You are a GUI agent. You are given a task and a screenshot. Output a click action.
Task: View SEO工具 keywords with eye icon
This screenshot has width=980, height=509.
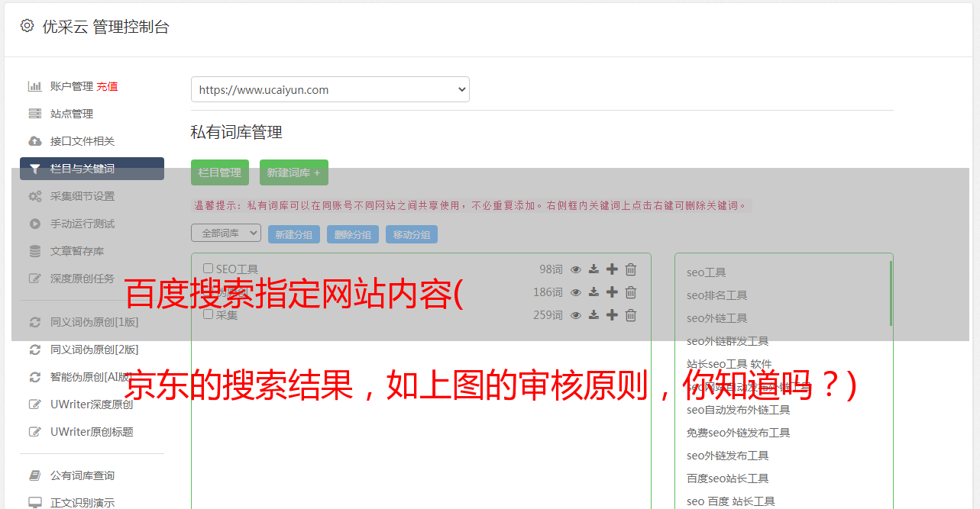(576, 269)
